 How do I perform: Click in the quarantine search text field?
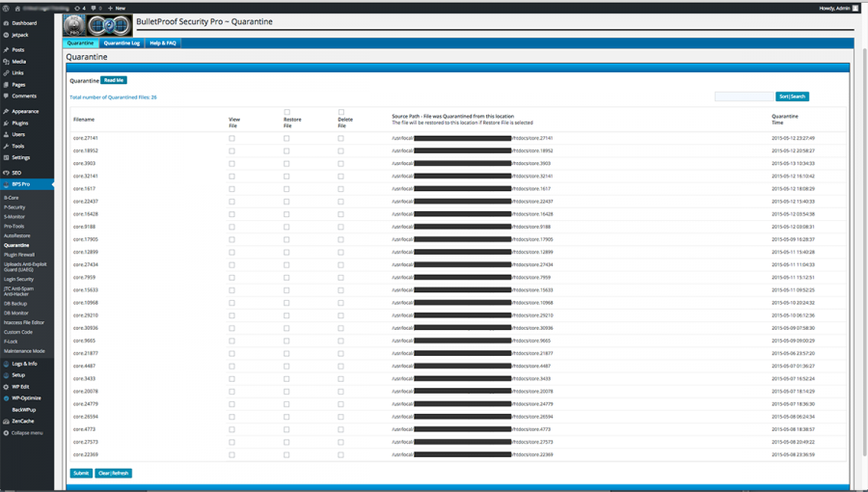tap(743, 96)
